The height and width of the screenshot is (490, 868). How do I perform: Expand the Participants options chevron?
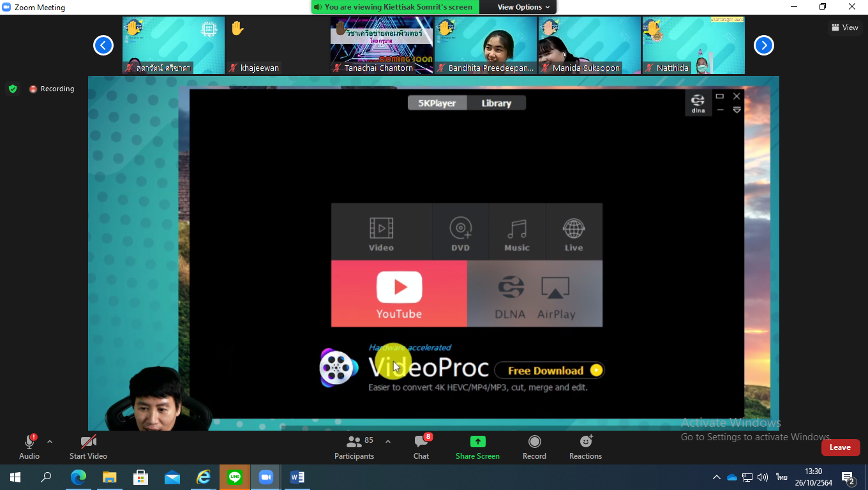coord(387,442)
